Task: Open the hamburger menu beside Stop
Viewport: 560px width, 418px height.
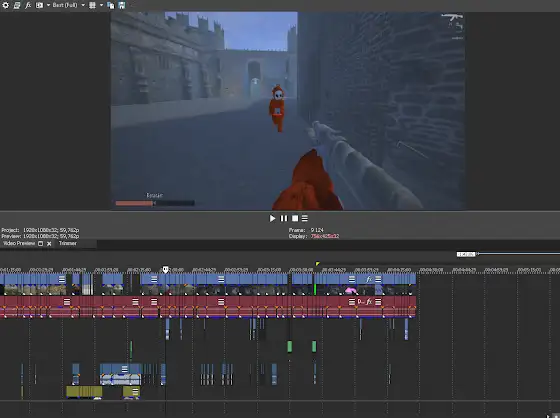Action: tap(305, 218)
